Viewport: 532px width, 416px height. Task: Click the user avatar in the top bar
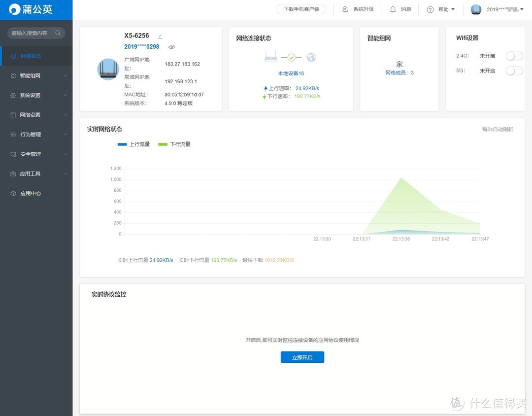coord(476,9)
